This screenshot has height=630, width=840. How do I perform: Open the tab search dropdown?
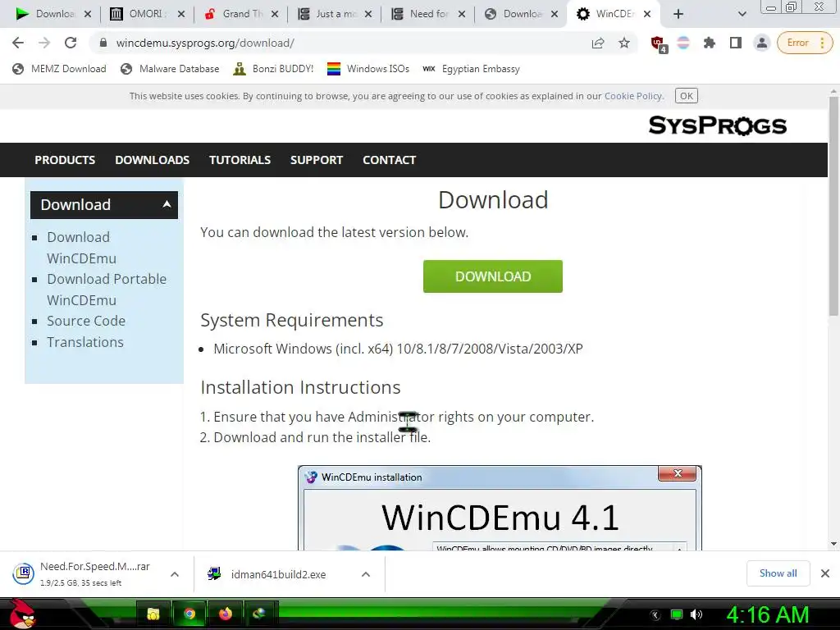pyautogui.click(x=742, y=14)
